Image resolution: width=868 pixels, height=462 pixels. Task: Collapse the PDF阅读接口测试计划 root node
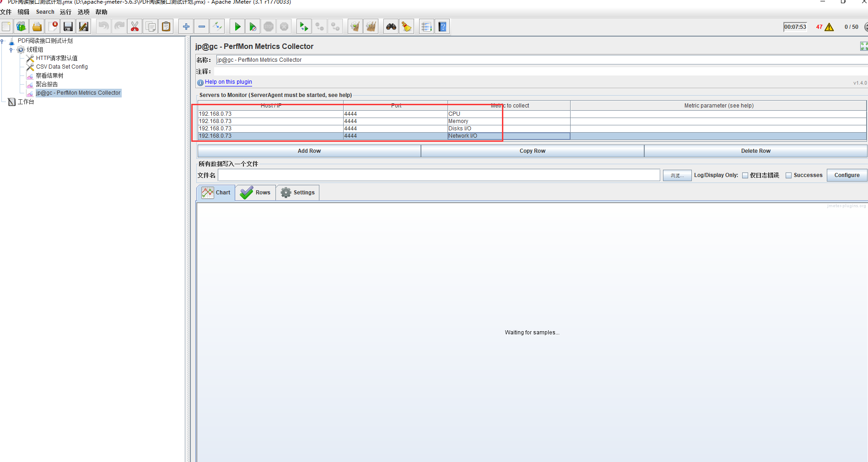2,41
